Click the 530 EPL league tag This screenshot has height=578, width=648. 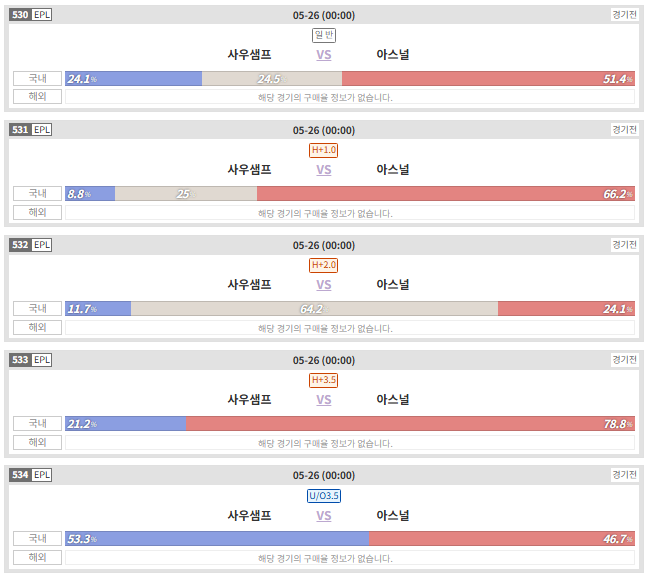(x=31, y=15)
